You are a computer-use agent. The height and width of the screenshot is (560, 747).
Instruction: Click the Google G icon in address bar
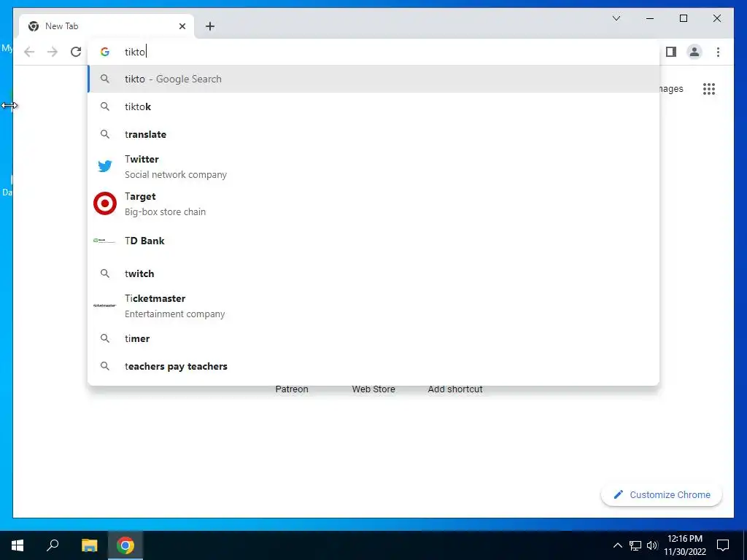pyautogui.click(x=105, y=52)
